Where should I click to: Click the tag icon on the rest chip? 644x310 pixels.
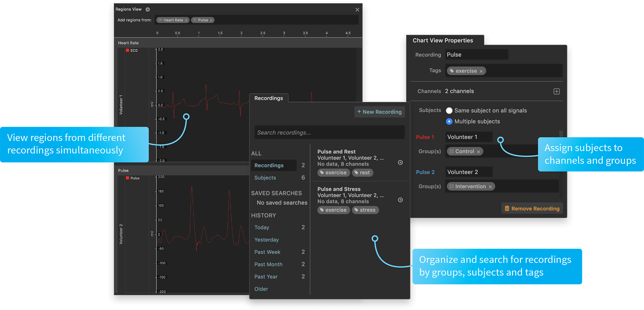[x=356, y=173]
